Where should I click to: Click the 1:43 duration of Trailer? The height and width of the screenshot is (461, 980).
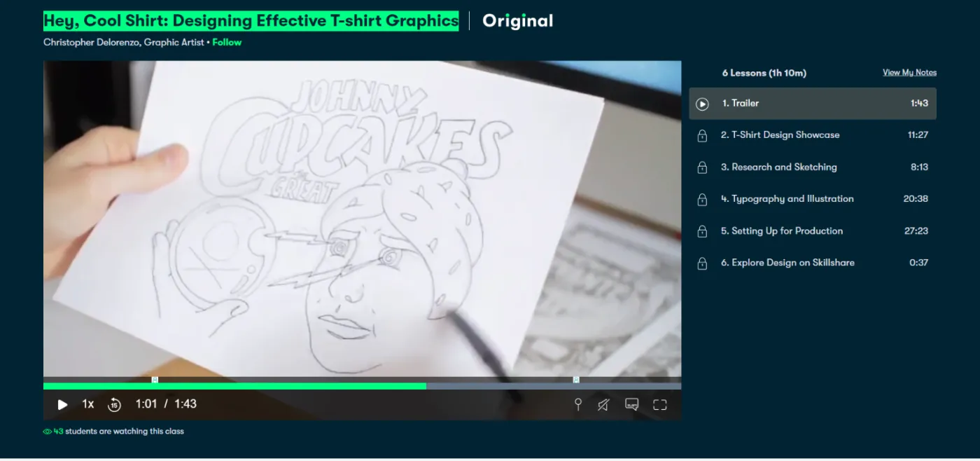click(x=919, y=103)
